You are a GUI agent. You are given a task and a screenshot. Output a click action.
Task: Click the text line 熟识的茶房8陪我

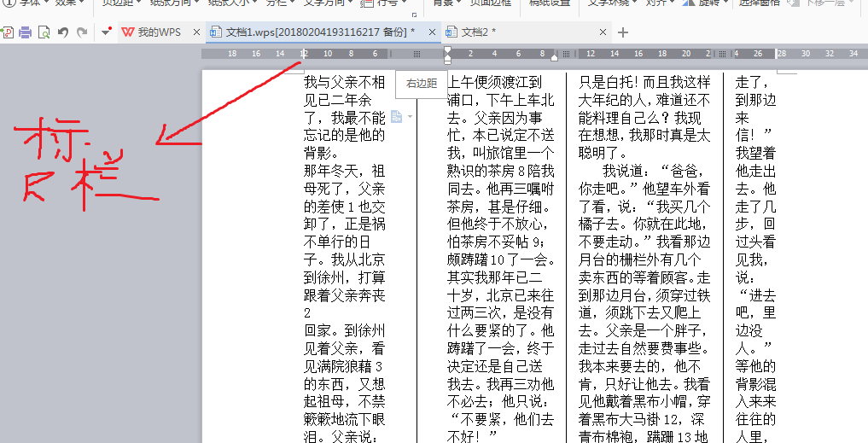pyautogui.click(x=500, y=171)
